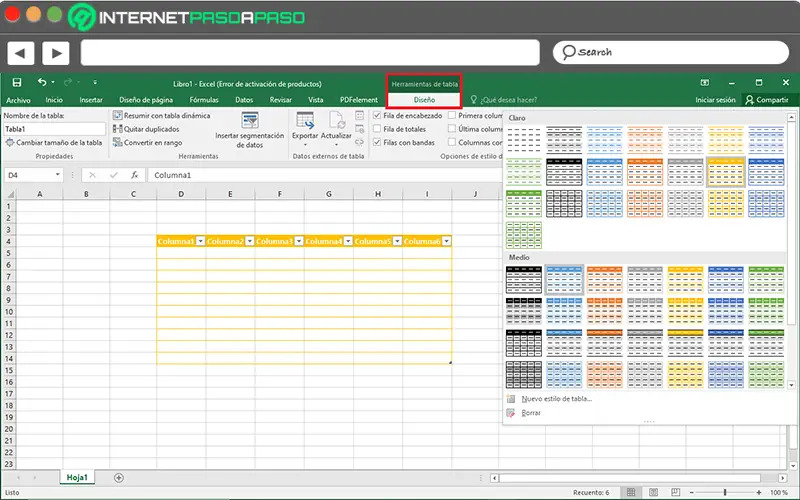Screen dimensions: 800x500
Task: Toggle Filas con bandas checkbox
Action: (376, 142)
